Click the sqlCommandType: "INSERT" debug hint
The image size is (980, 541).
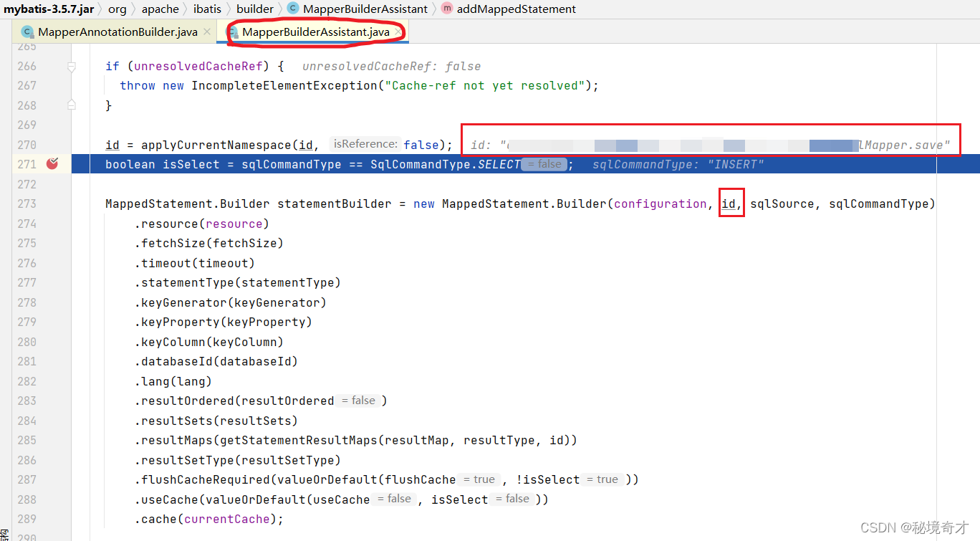click(x=678, y=165)
